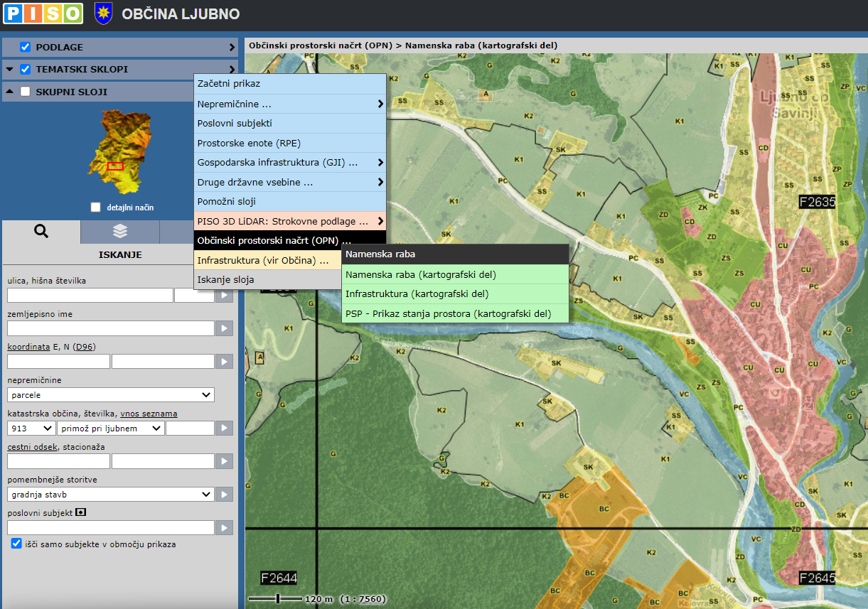The image size is (868, 609).
Task: Click the zemljepisno ime input field
Action: tap(111, 328)
